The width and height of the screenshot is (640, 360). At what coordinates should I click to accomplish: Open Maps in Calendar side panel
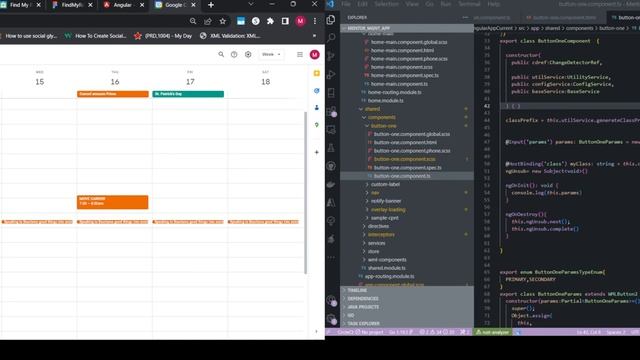316,125
